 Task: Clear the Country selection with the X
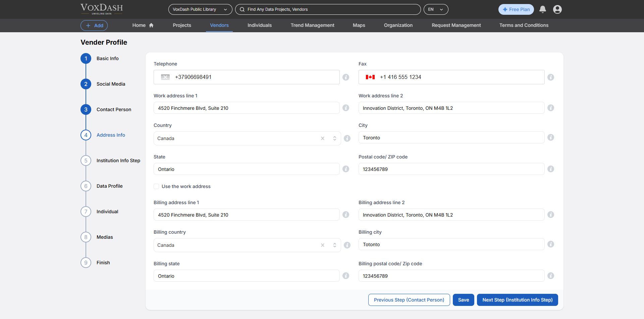[323, 138]
